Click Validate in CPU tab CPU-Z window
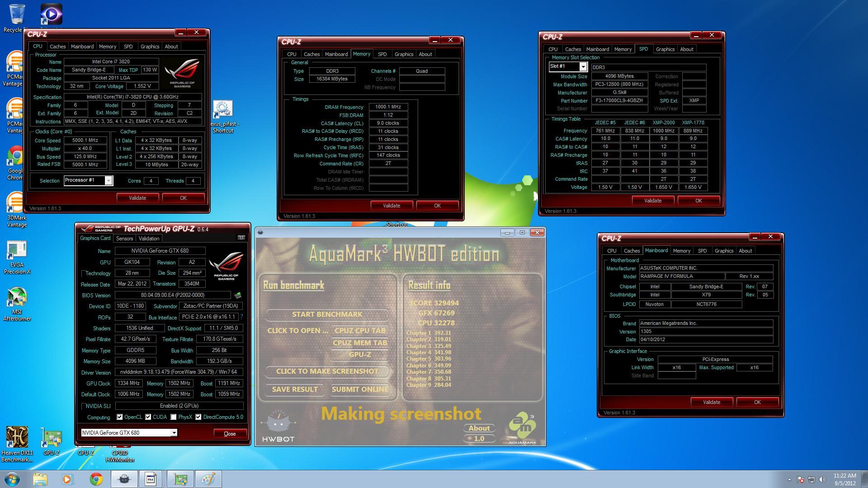Viewport: 868px width, 488px height. pos(137,198)
